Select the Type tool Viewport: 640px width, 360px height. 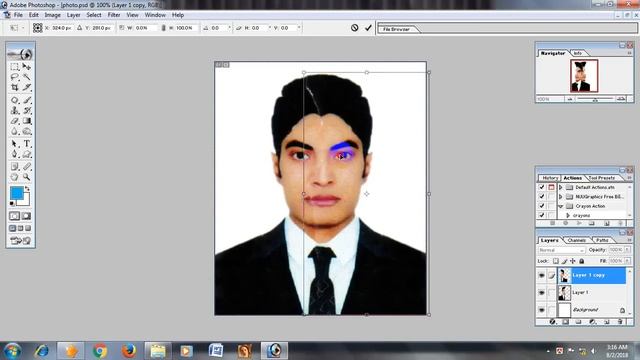click(27, 144)
